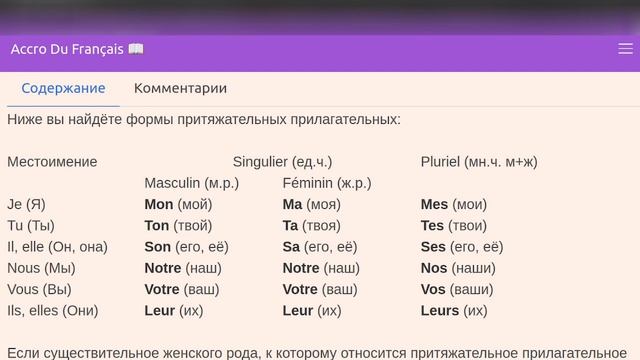Click the Leurs (их) entry
The height and width of the screenshot is (360, 640).
click(454, 310)
